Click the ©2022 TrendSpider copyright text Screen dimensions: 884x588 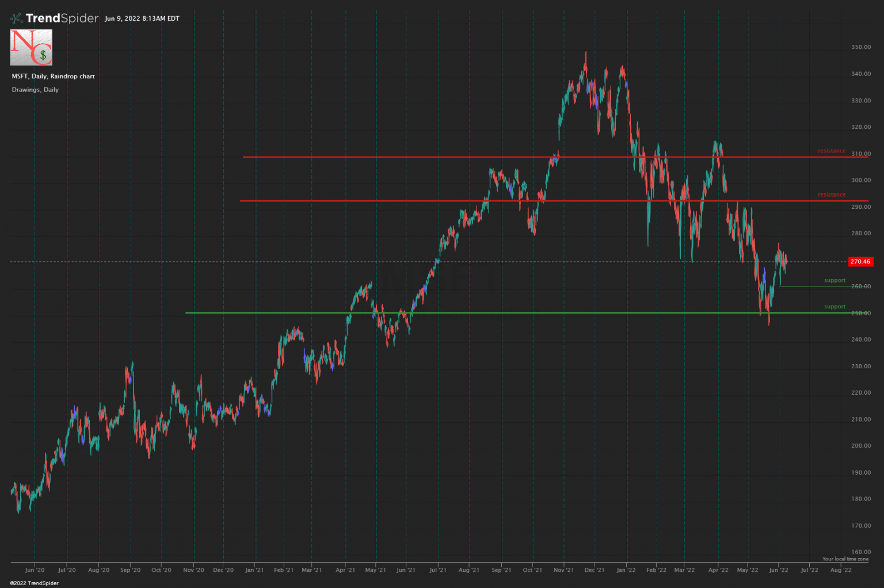point(34,583)
